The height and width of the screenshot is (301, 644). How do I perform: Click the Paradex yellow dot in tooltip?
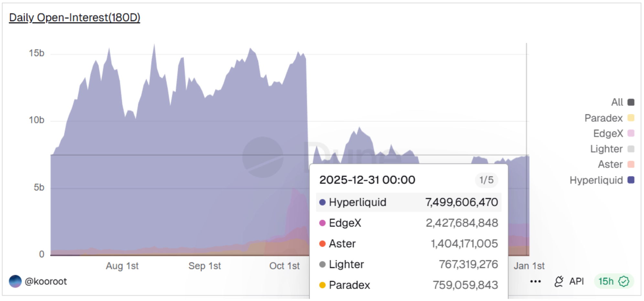(322, 285)
